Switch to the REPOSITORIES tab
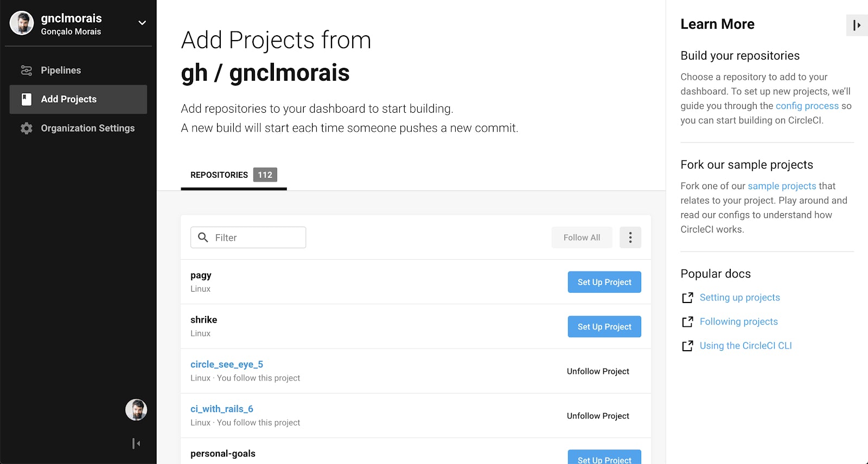Viewport: 868px width, 464px height. tap(219, 175)
